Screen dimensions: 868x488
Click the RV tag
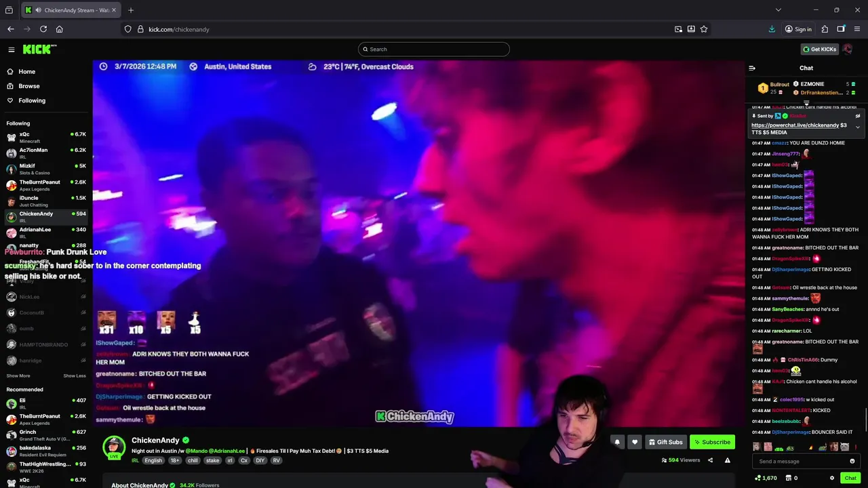click(276, 460)
